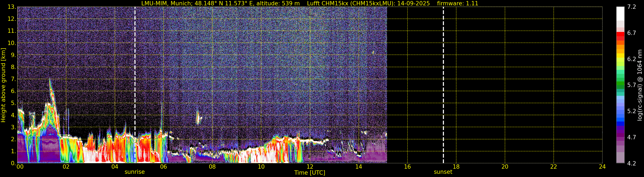Click the blue segment of the colorbar

click(620, 123)
